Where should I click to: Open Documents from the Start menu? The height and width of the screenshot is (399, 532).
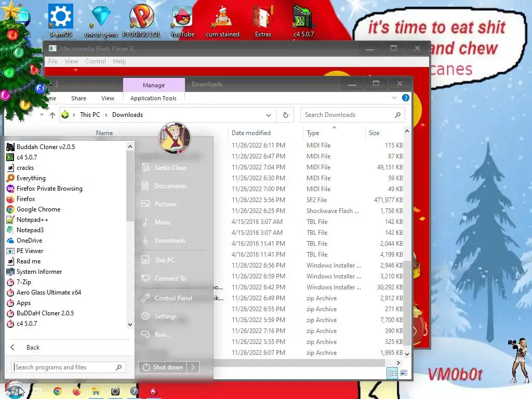[170, 186]
